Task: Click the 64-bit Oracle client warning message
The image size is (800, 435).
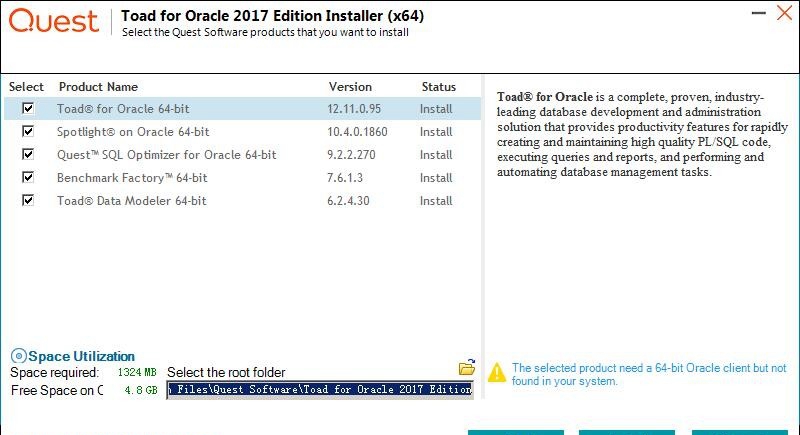Action: click(x=649, y=374)
